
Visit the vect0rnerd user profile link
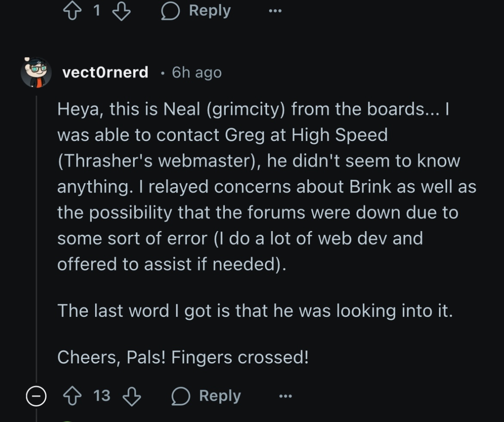[105, 72]
